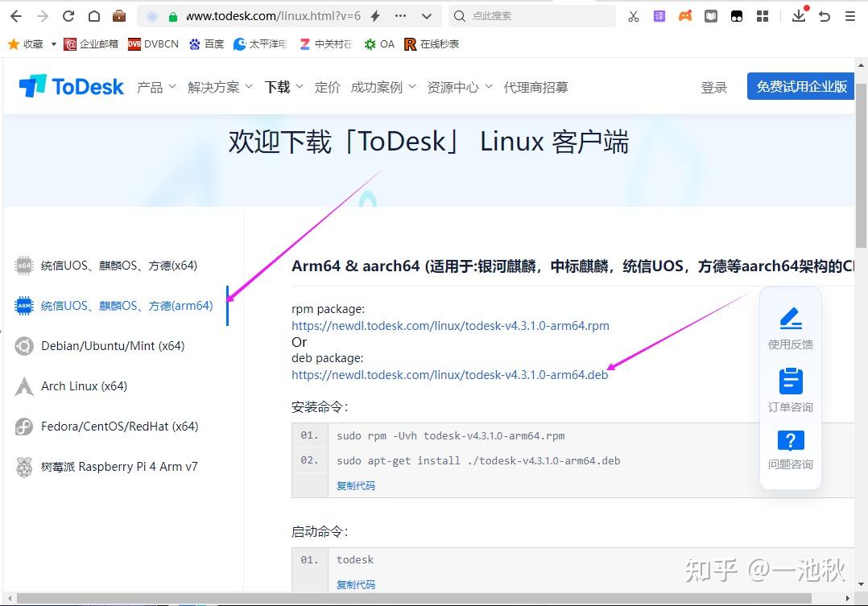
Task: Click the page address URL field
Action: (273, 16)
